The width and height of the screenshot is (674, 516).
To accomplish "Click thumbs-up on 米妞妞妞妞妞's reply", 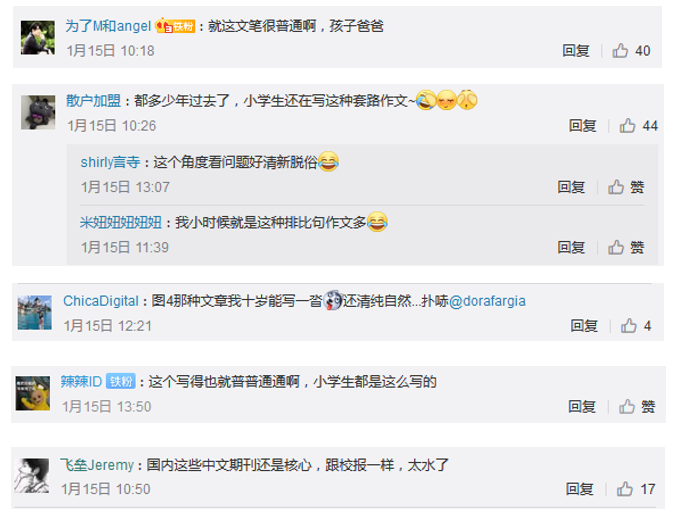I will [616, 247].
